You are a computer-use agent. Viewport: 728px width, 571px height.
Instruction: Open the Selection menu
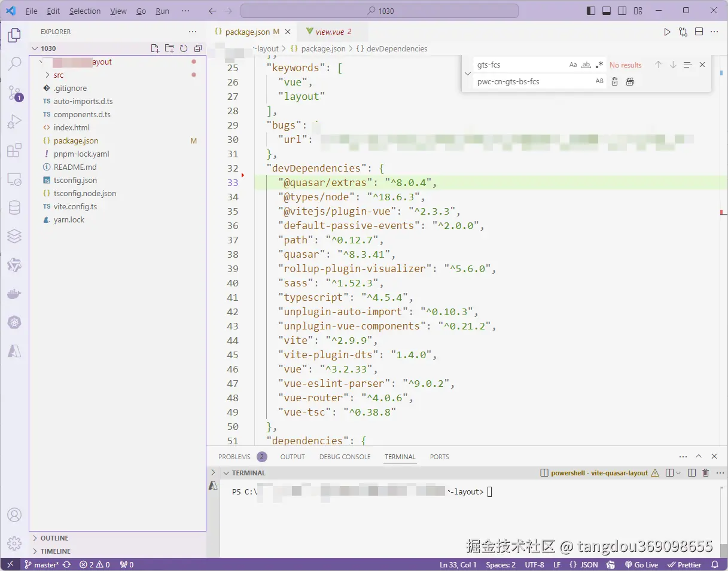[85, 11]
